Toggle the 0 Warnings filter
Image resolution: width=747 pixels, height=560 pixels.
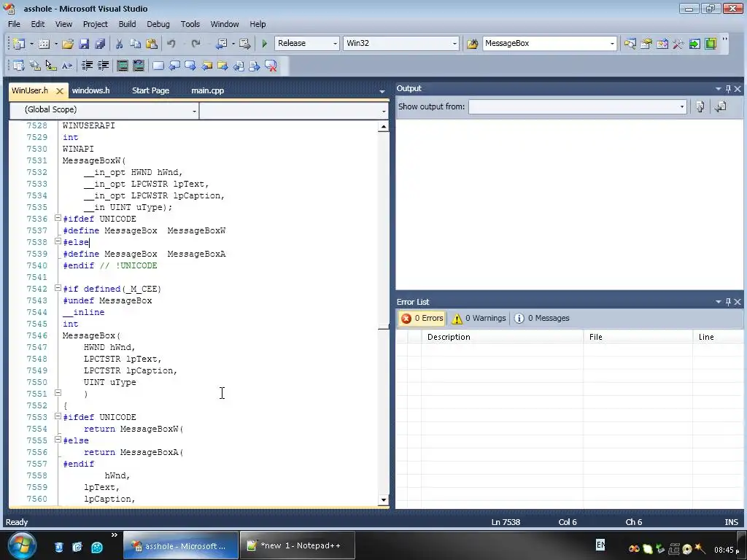479,318
